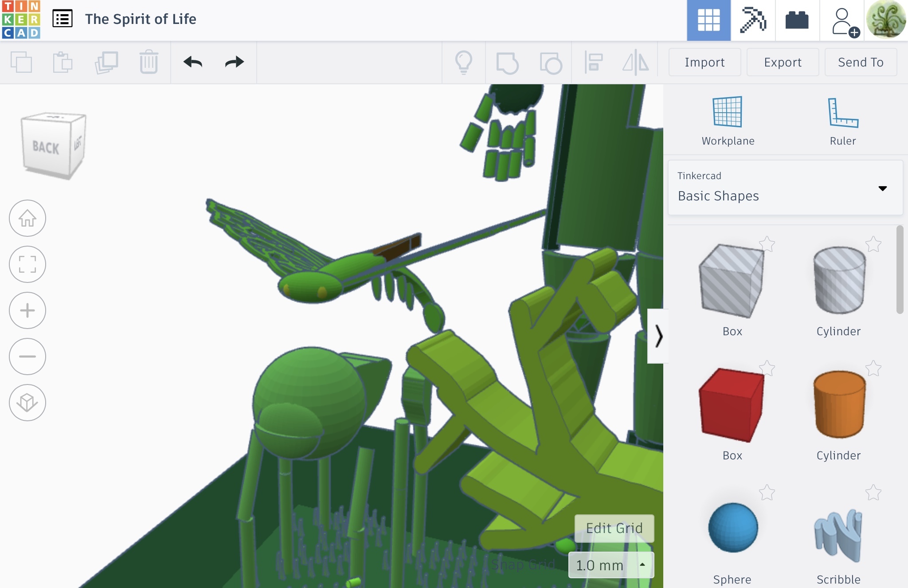Favorite the orange Cylinder with star

pyautogui.click(x=873, y=368)
